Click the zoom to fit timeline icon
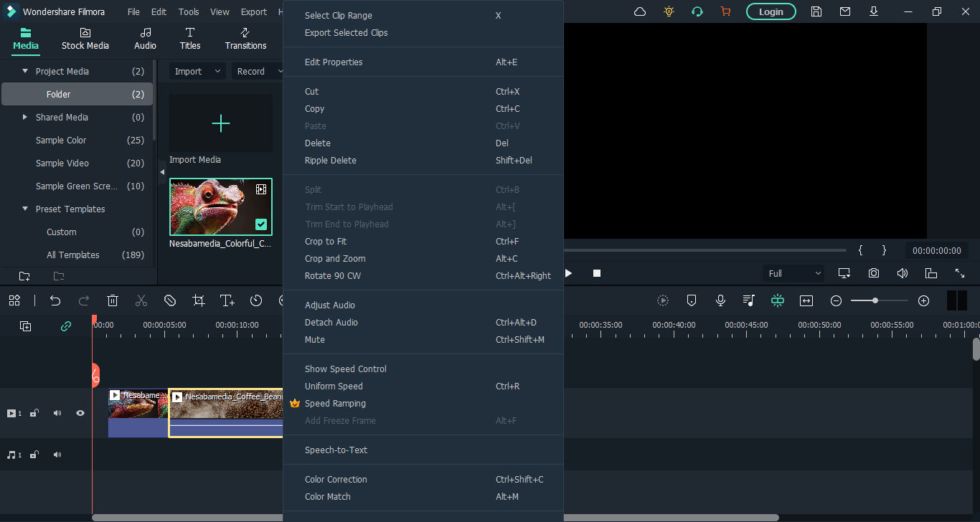The image size is (980, 522). click(806, 301)
